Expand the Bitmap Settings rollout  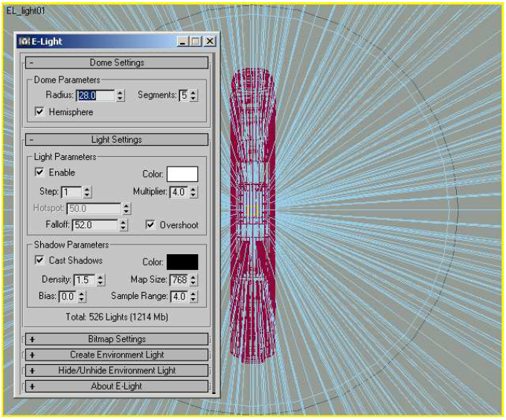tap(117, 339)
